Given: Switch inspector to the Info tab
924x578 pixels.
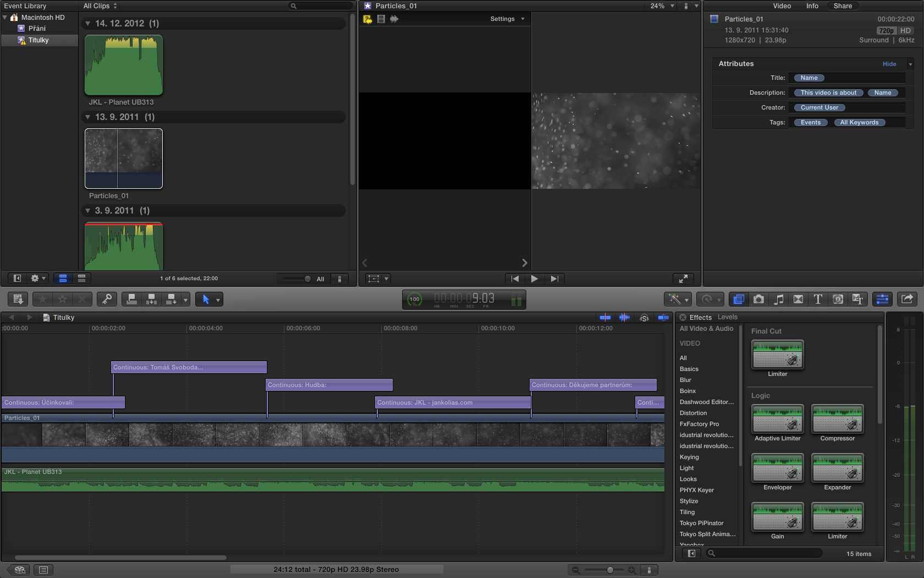Looking at the screenshot, I should (812, 6).
